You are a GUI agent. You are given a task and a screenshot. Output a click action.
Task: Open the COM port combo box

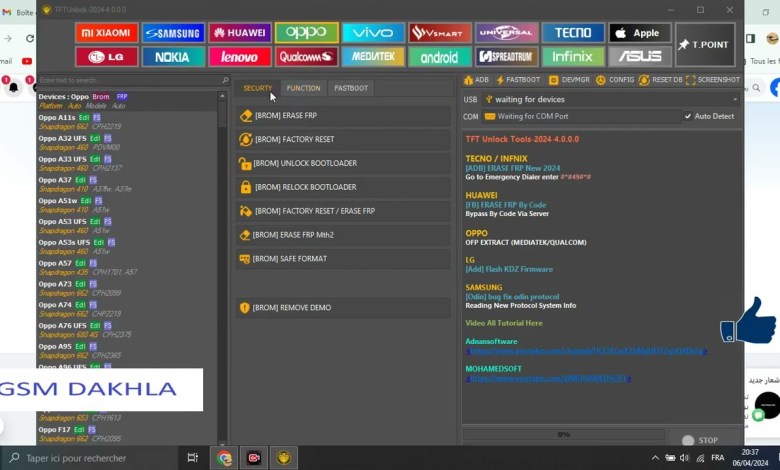tap(581, 116)
